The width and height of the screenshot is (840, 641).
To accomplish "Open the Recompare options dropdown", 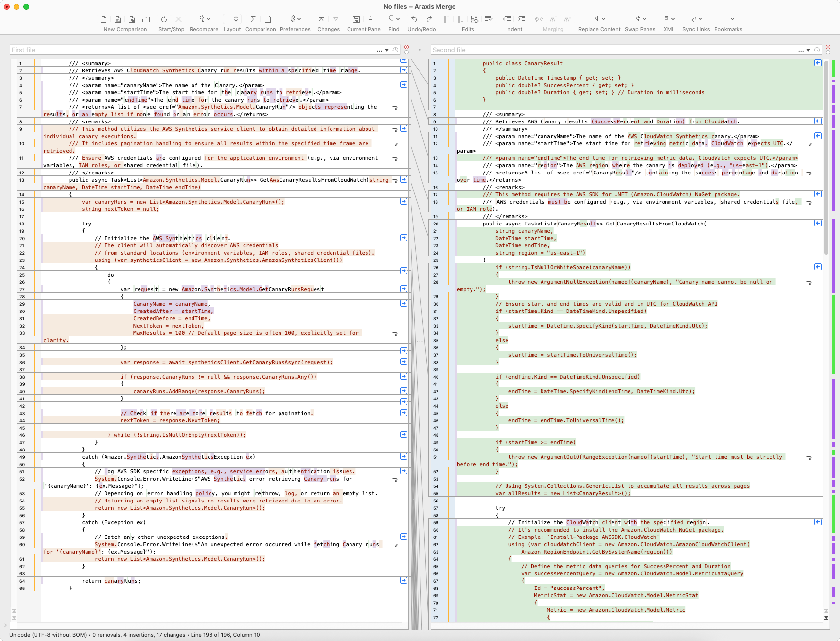I will (205, 19).
